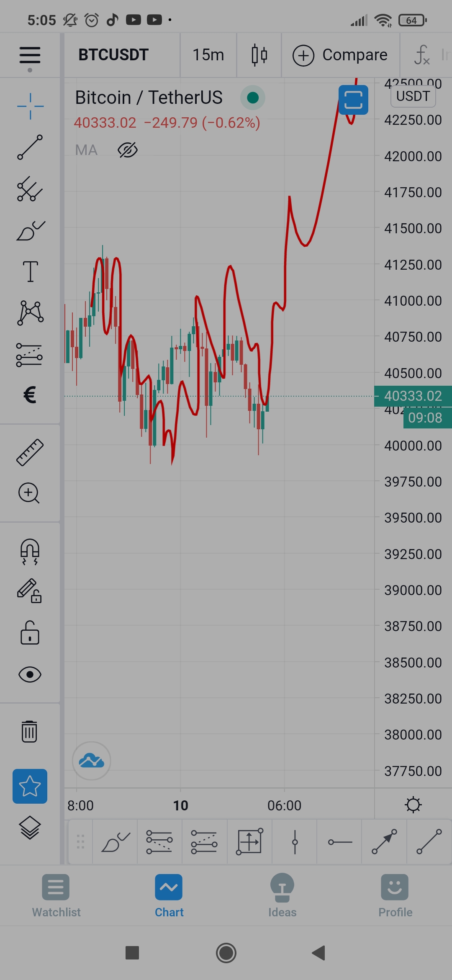
Task: Click the trash remove drawings icon
Action: (29, 731)
